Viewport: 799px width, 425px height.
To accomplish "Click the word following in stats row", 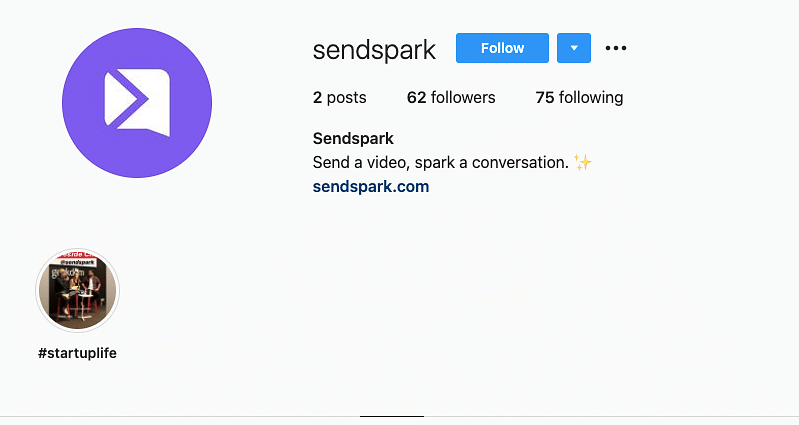I will (x=591, y=97).
